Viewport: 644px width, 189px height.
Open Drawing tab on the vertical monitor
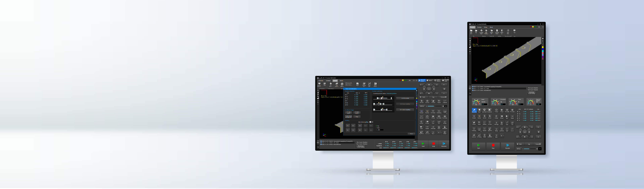pyautogui.click(x=479, y=27)
